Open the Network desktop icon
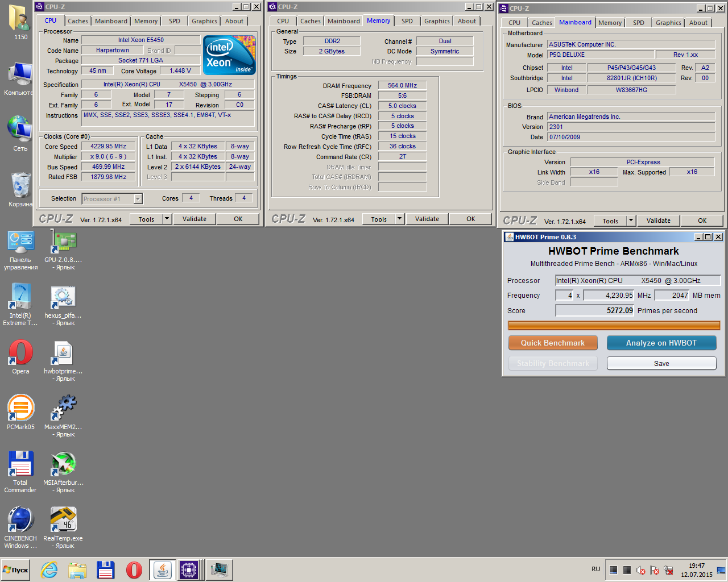The height and width of the screenshot is (582, 728). click(x=20, y=134)
